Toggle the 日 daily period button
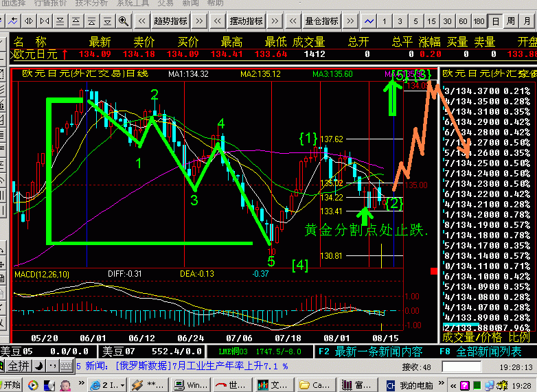This screenshot has width=537, height=392. [494, 21]
